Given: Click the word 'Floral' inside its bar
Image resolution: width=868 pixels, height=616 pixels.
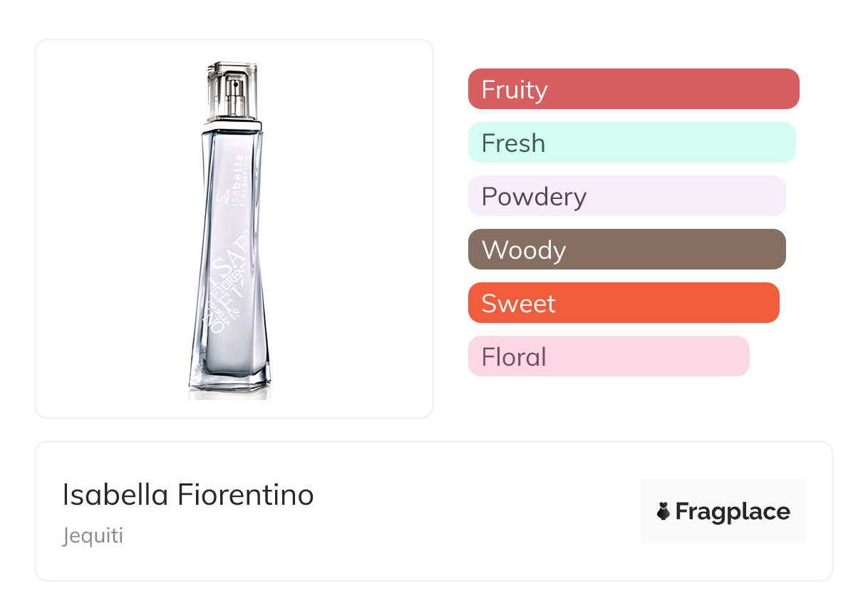Looking at the screenshot, I should (x=514, y=357).
